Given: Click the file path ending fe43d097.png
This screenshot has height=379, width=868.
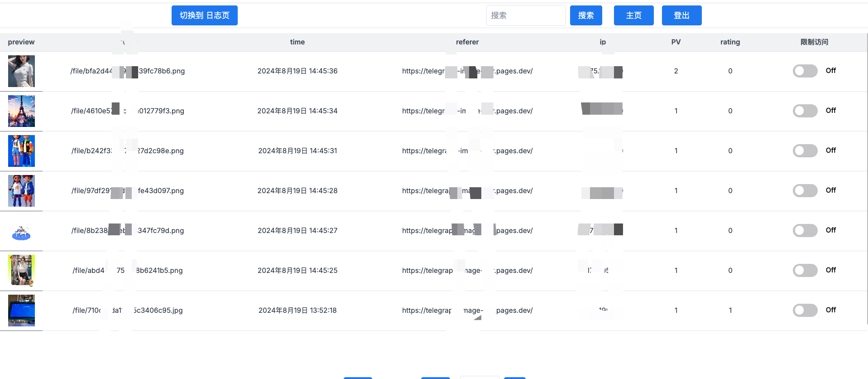Looking at the screenshot, I should [x=127, y=191].
